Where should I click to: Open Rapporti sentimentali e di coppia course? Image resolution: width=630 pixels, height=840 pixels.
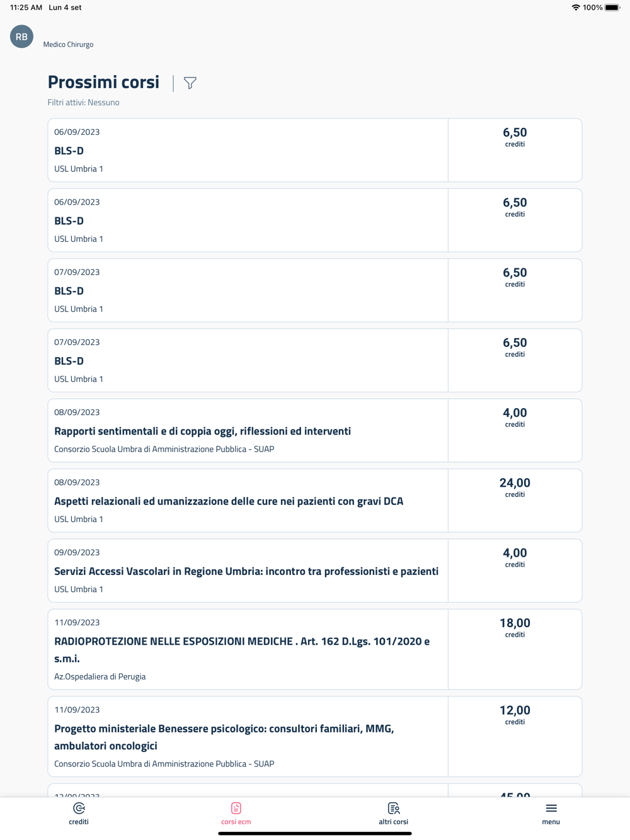click(202, 431)
